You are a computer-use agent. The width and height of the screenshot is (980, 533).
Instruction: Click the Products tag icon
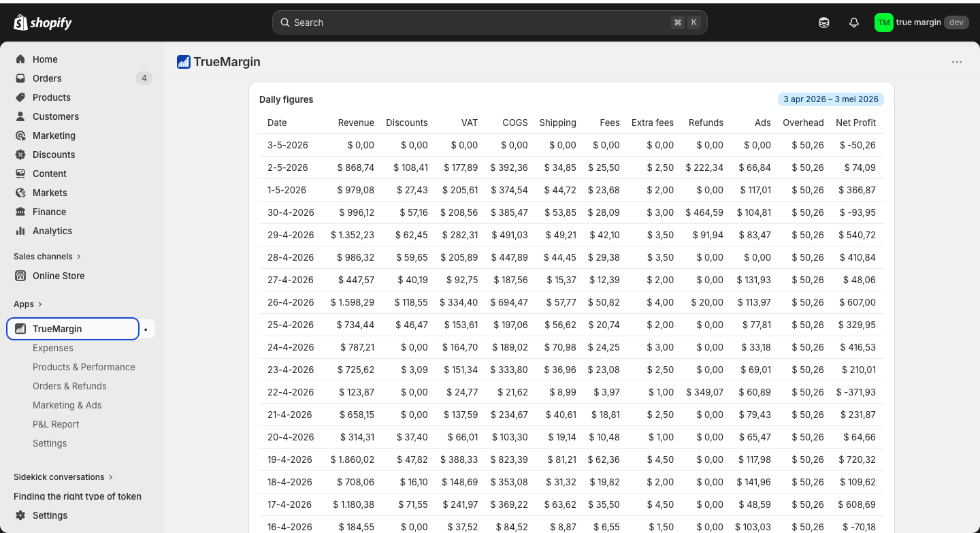click(20, 97)
